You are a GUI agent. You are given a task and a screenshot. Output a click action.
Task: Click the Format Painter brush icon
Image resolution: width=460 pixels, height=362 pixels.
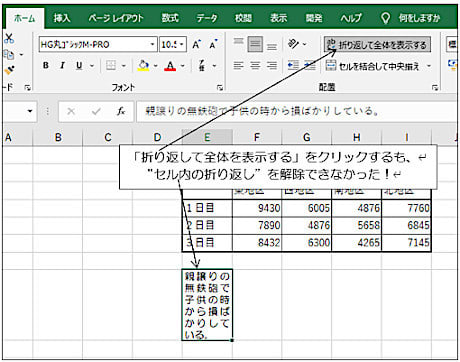click(9, 70)
